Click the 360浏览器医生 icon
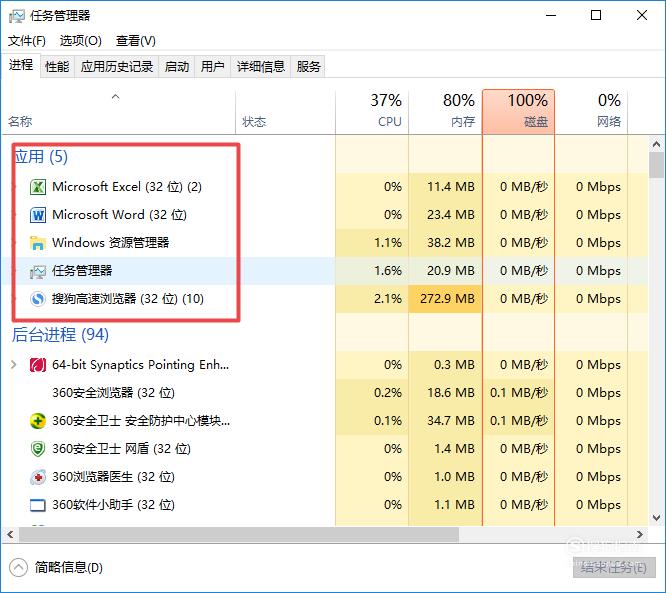 point(38,477)
